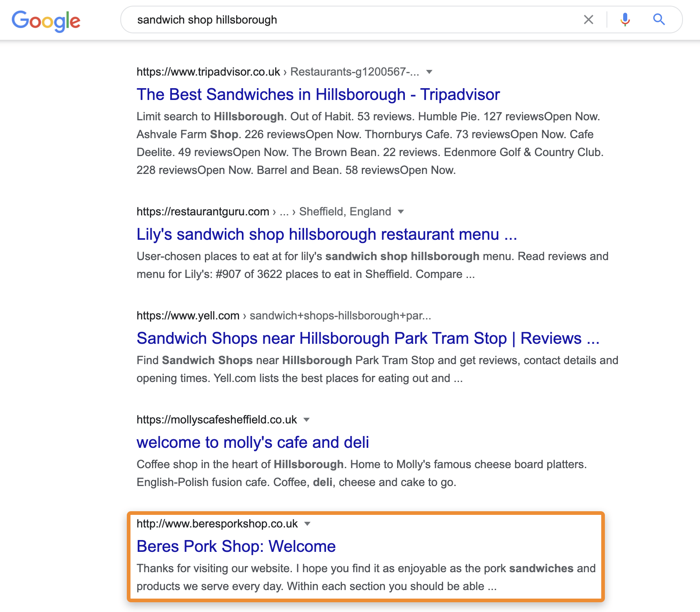
Task: Click the mollyscafesheffield.co.uk URL
Action: tap(217, 420)
